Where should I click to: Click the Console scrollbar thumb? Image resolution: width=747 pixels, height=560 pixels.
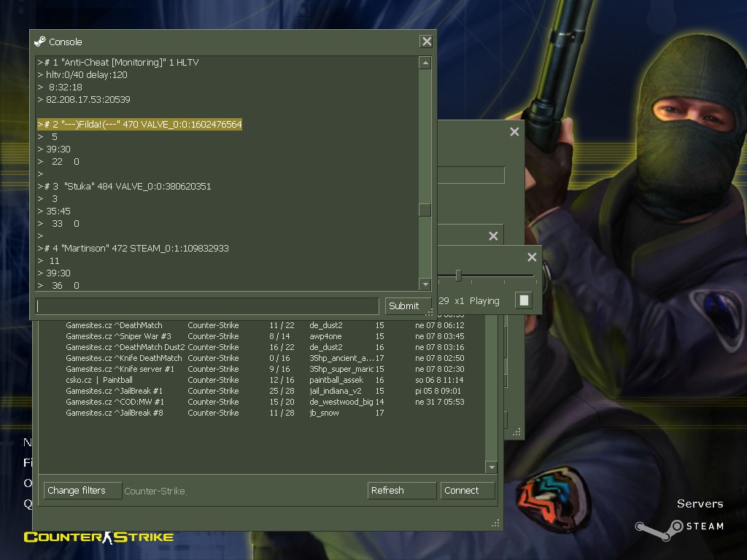point(425,210)
